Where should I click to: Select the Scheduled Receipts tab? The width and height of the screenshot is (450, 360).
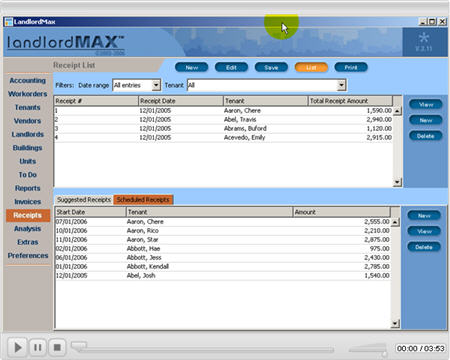click(143, 200)
